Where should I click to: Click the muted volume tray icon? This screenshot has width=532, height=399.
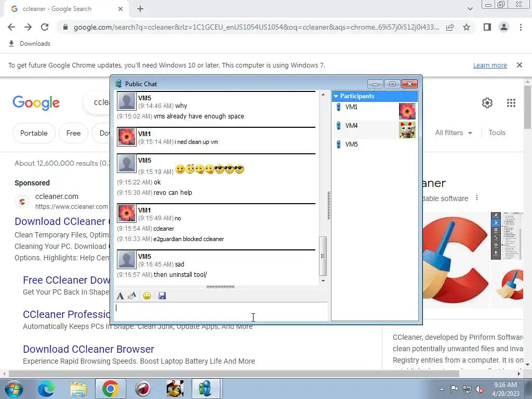[480, 390]
